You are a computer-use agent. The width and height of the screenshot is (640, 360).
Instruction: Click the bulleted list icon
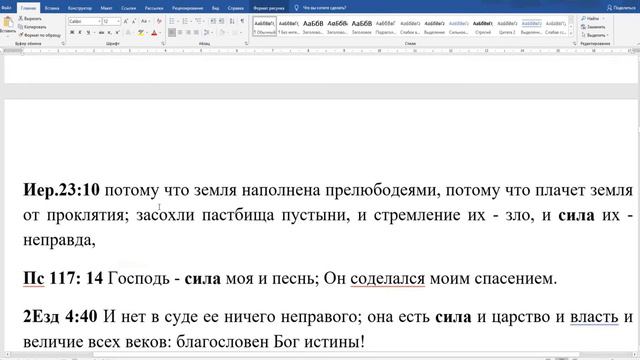pos(172,21)
